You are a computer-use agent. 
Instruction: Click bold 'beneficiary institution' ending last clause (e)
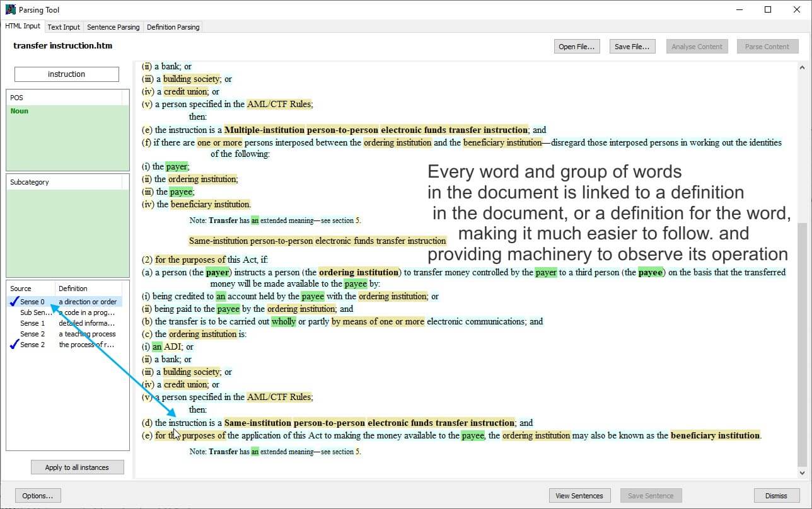[715, 435]
